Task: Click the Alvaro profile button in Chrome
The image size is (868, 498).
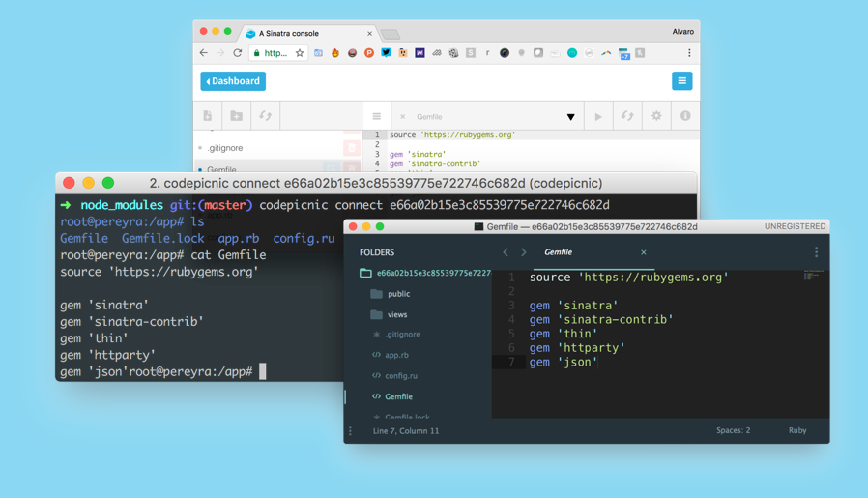Action: (682, 32)
